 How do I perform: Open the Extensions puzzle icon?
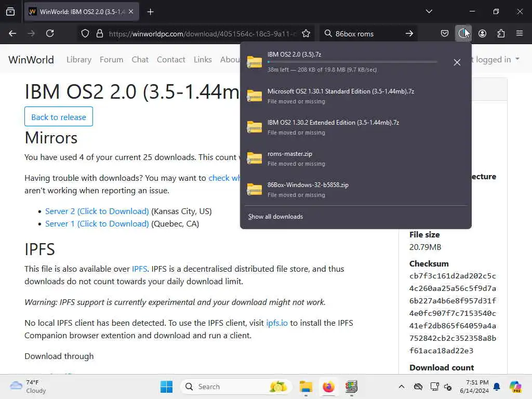click(x=501, y=33)
